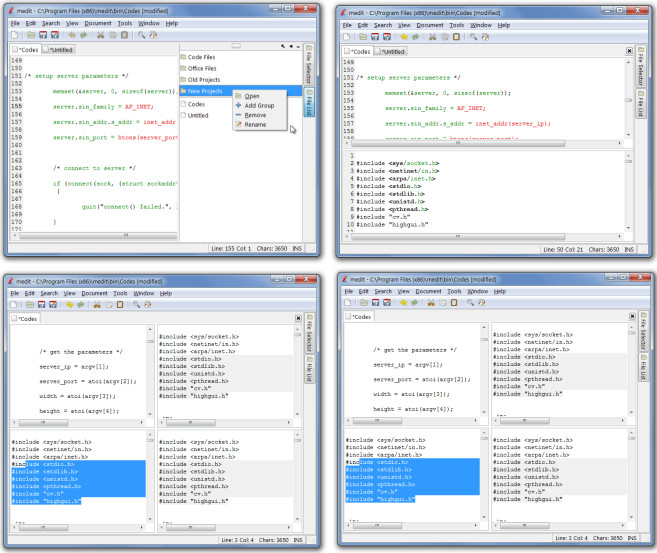Click Cut scissors icon in top-left window
657x553 pixels.
click(x=101, y=35)
